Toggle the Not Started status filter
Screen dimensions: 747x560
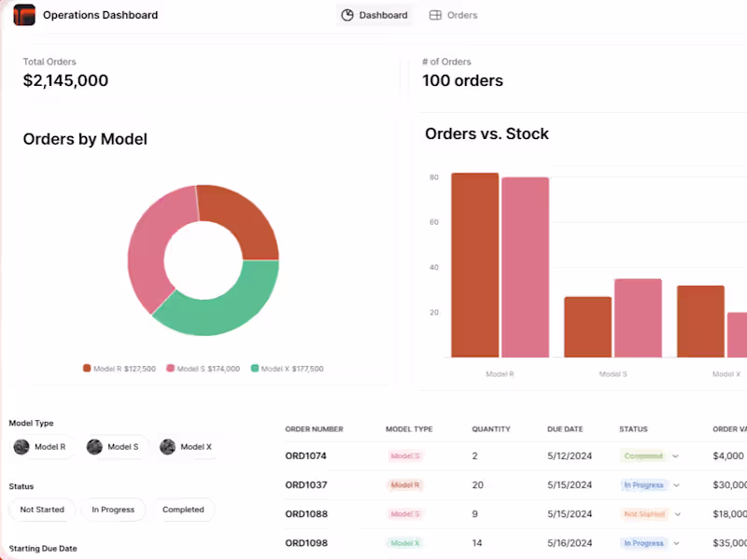coord(41,510)
